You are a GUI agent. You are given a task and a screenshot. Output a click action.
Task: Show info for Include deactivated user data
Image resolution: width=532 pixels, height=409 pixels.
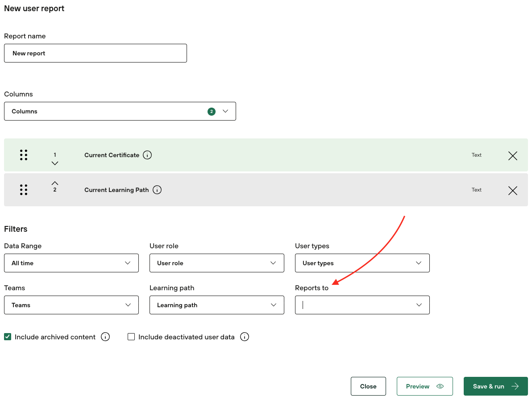tap(245, 337)
